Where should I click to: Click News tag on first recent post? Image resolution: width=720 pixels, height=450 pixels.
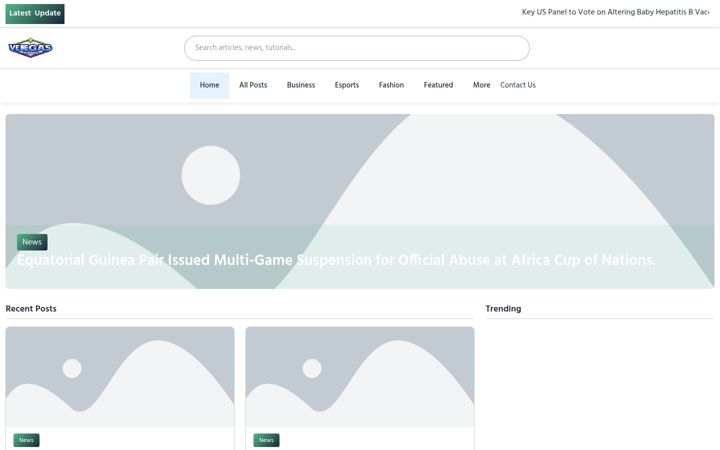[26, 440]
